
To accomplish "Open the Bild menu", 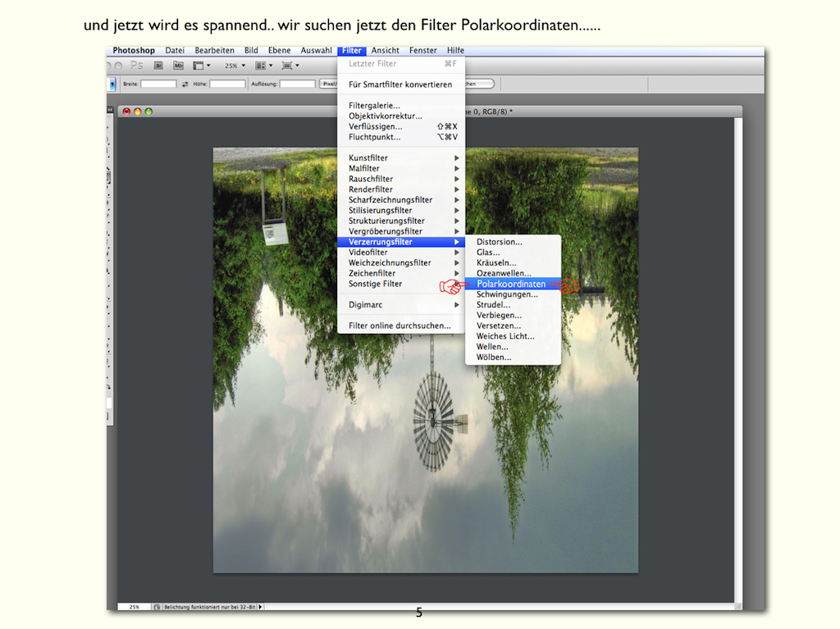I will pos(251,51).
